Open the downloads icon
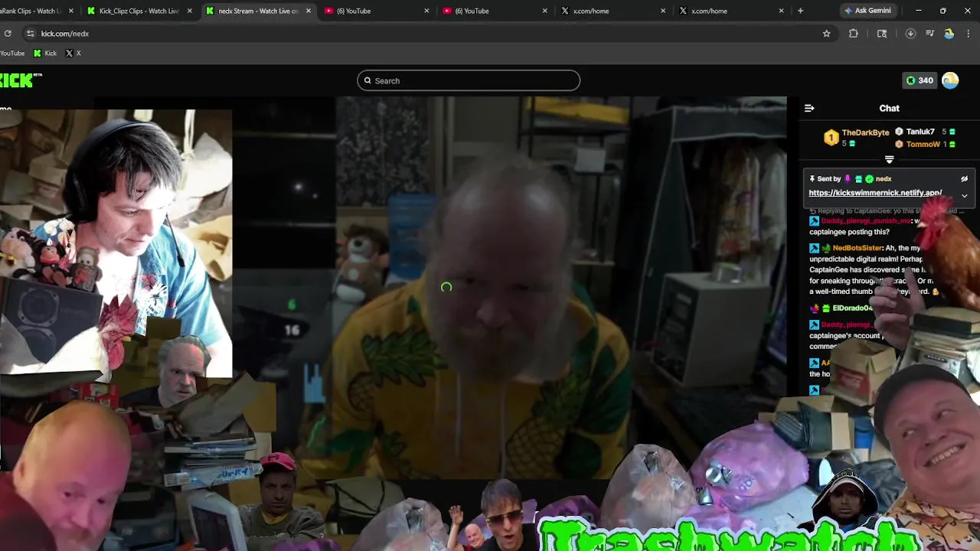Screen dimensions: 980x551 point(910,34)
